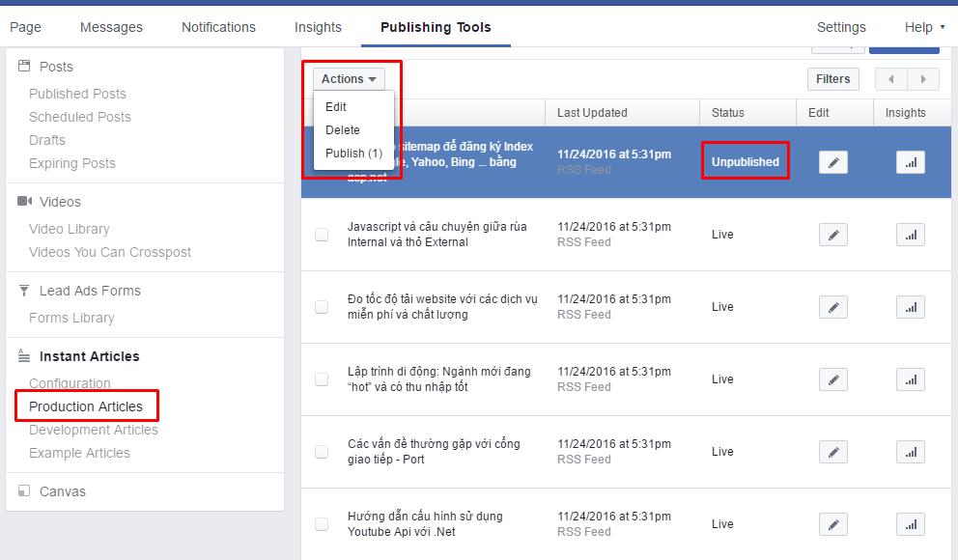Select Delete in the Actions menu

point(343,130)
